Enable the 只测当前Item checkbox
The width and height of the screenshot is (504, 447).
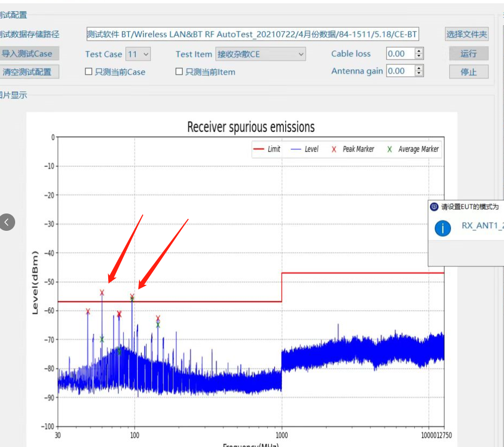[x=180, y=71]
